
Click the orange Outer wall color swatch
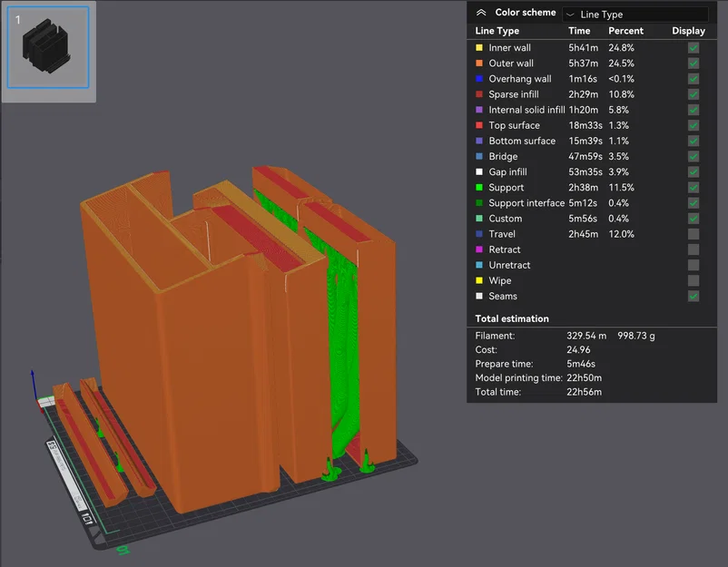click(x=479, y=64)
